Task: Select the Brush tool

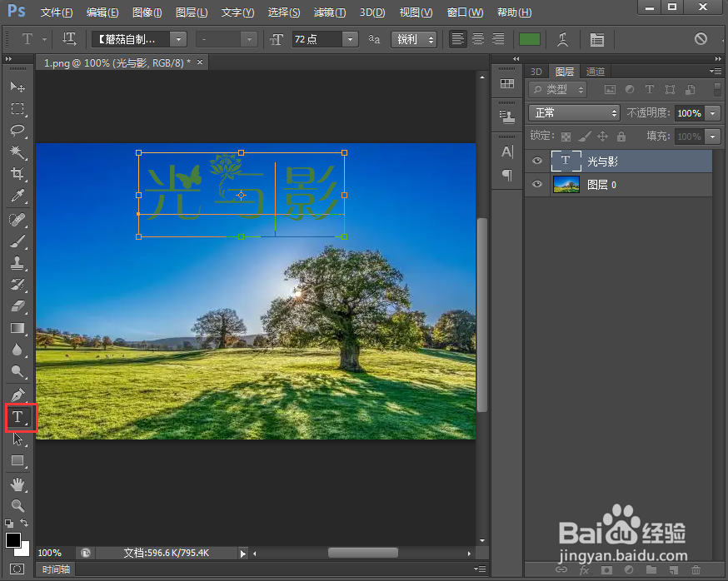Action: (17, 241)
